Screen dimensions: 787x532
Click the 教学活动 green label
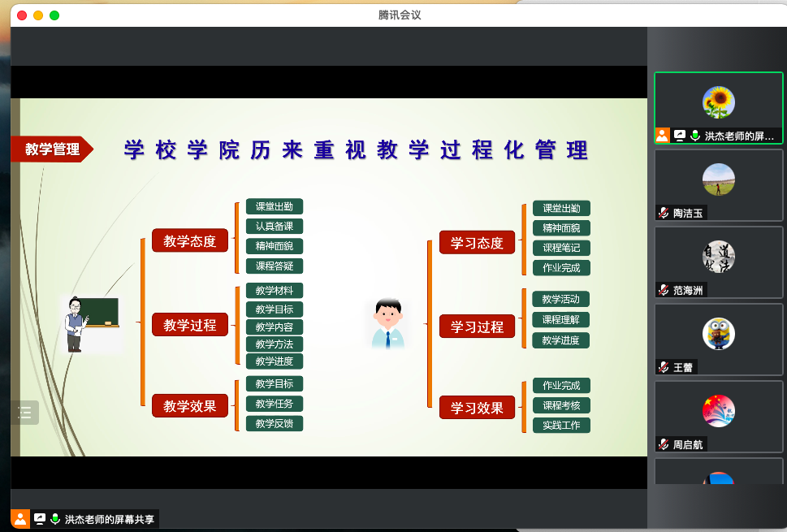click(x=560, y=299)
